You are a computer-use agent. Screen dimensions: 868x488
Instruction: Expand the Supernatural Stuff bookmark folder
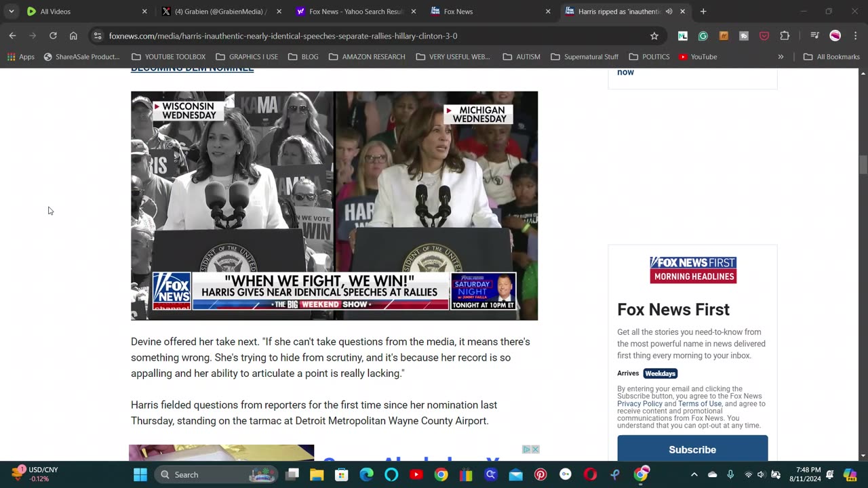584,57
